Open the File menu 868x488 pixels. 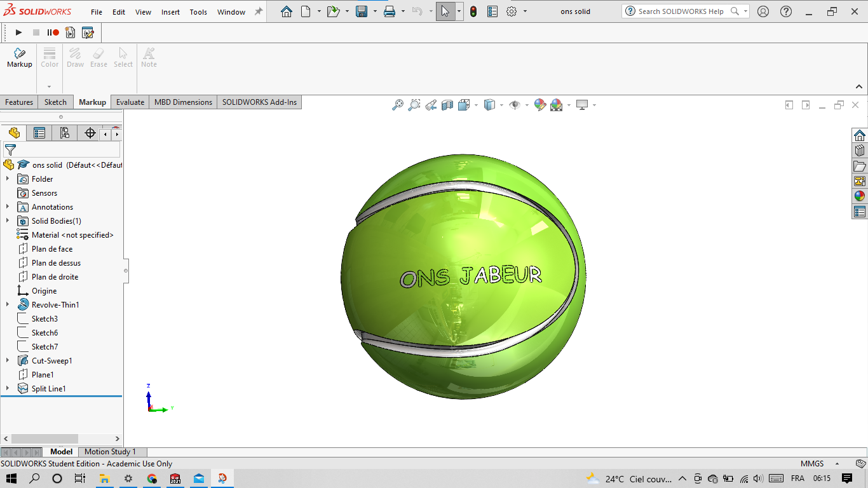tap(97, 12)
